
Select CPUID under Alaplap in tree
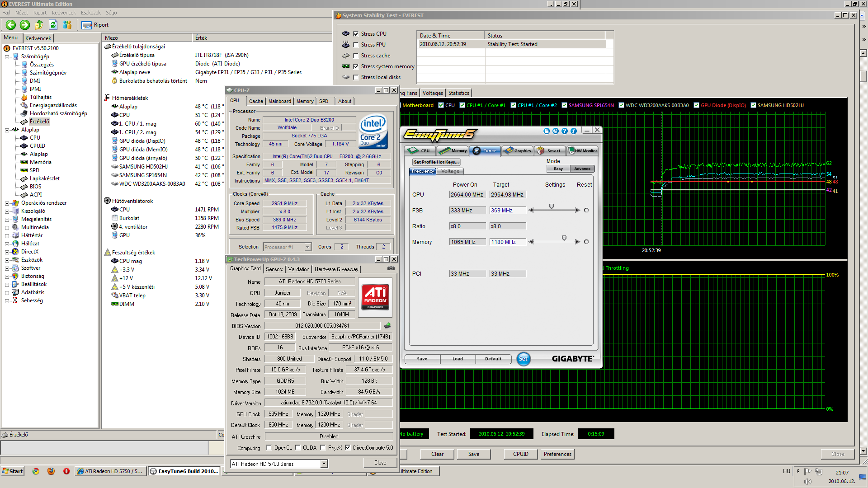(x=38, y=146)
